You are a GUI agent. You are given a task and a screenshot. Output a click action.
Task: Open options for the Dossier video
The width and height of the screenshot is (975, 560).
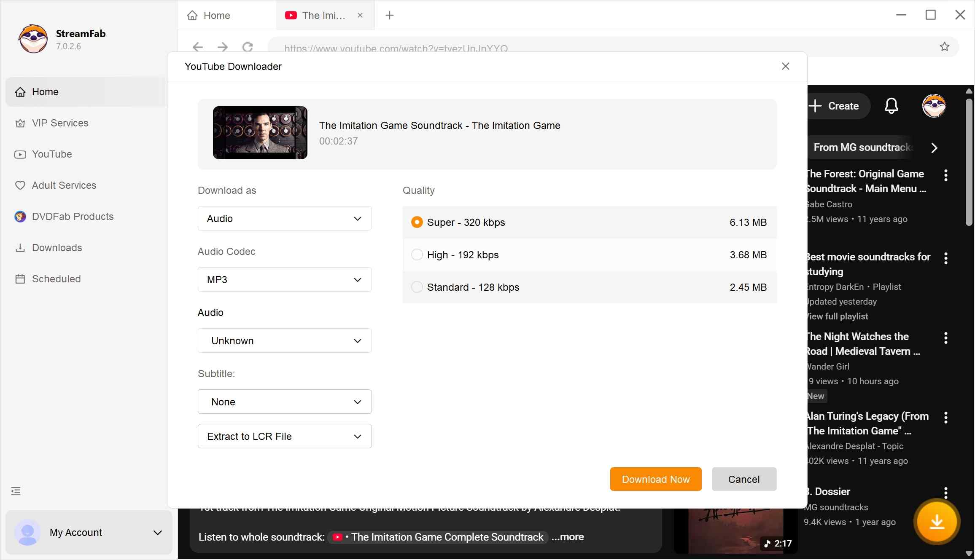[946, 493]
